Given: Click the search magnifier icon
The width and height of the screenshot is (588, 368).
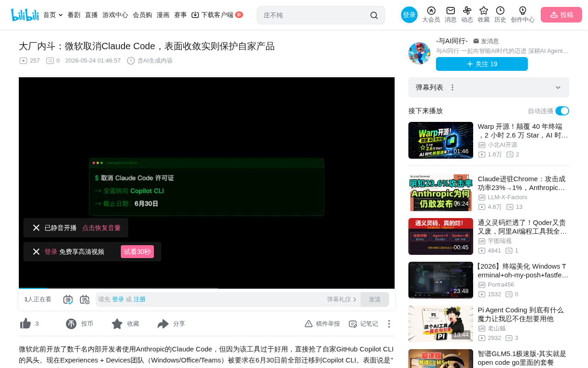Looking at the screenshot, I should click(374, 15).
